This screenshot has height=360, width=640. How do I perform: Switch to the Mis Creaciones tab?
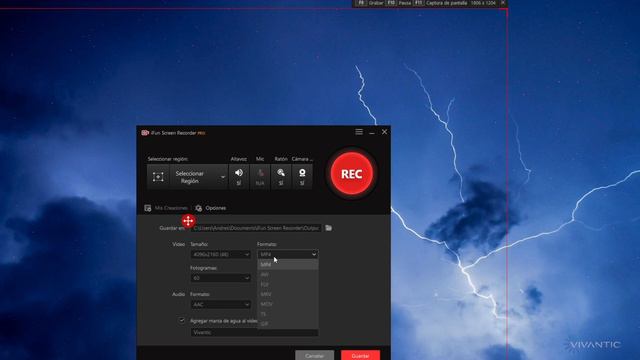tap(166, 208)
